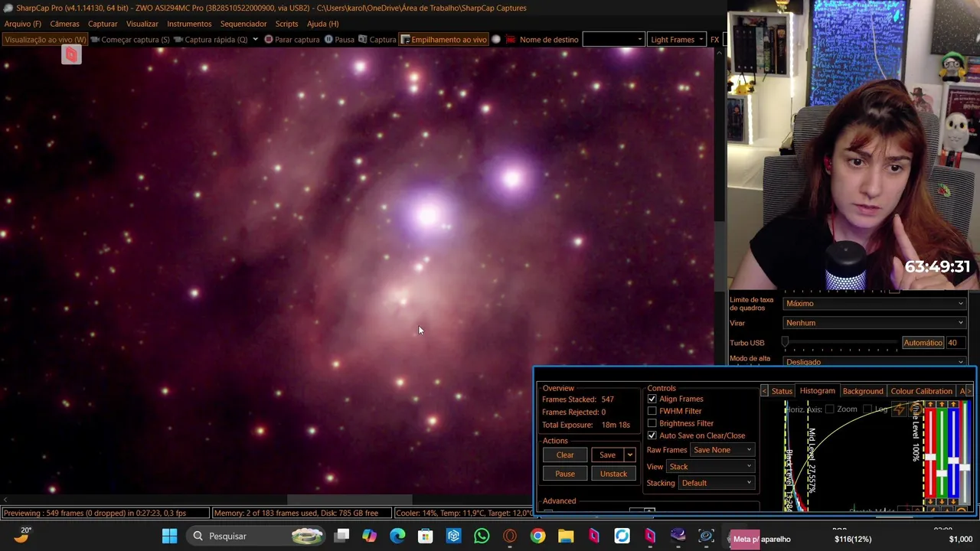Open the weather widget showing 20°
Image resolution: width=980 pixels, height=551 pixels.
(x=21, y=536)
